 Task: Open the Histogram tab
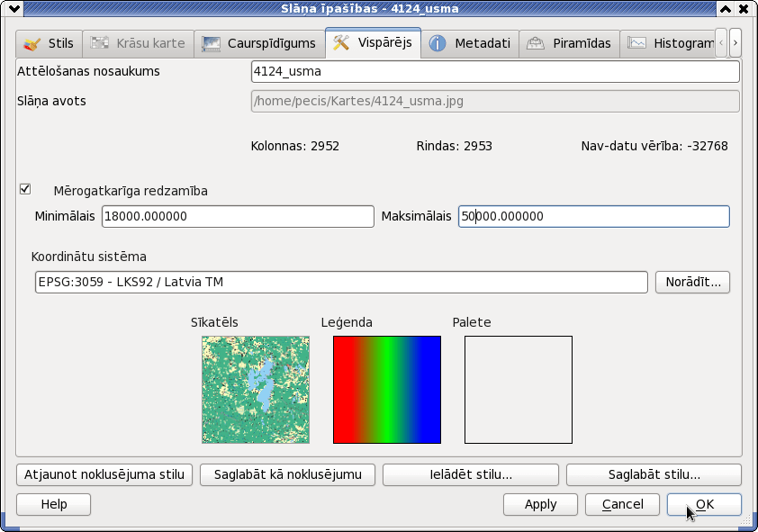click(x=667, y=43)
